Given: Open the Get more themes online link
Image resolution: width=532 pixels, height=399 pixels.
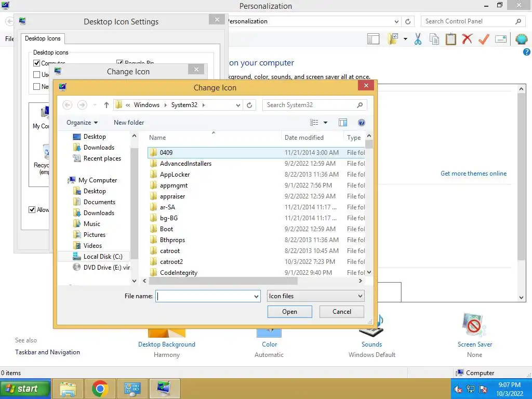Looking at the screenshot, I should click(x=473, y=174).
